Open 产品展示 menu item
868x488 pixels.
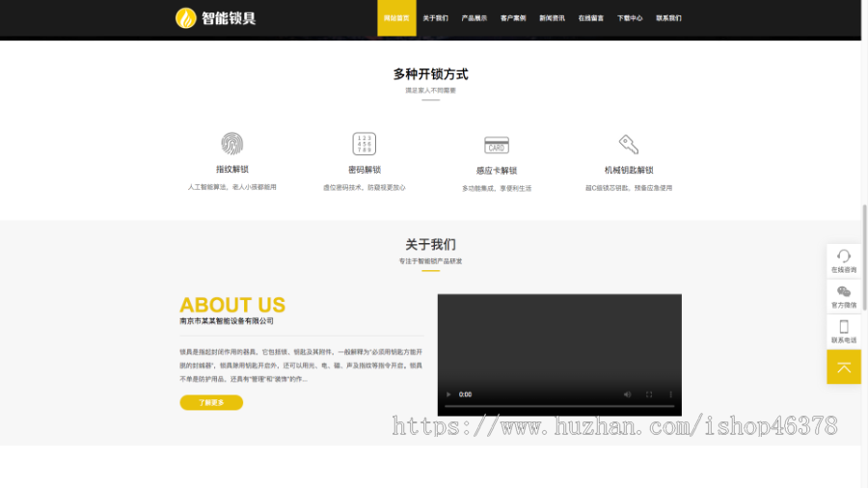[x=474, y=18]
